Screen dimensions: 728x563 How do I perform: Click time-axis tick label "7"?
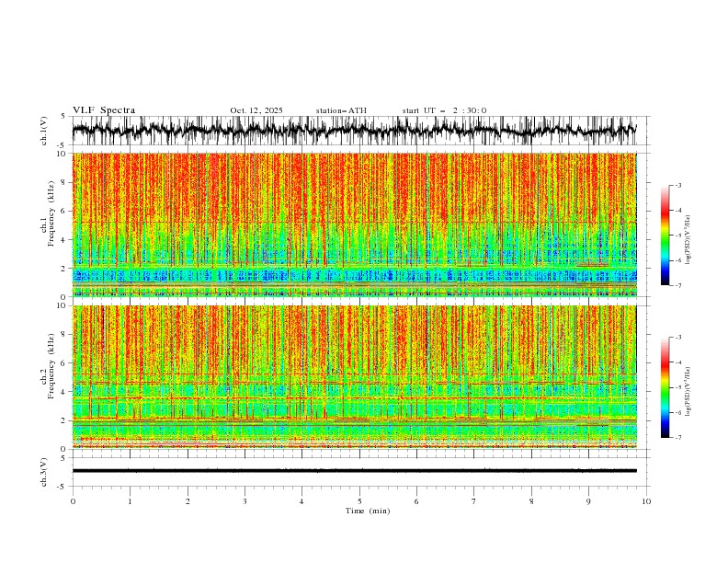[x=474, y=501]
